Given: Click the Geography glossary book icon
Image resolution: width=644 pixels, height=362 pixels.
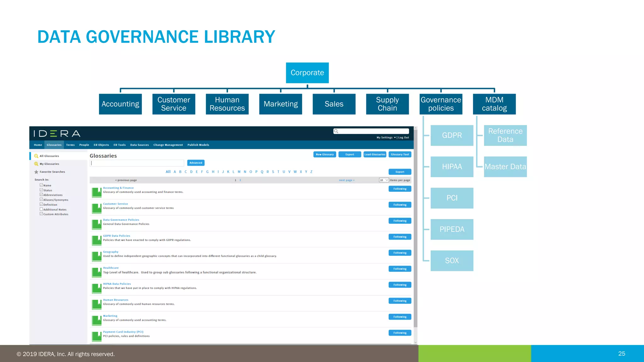Looking at the screenshot, I should (97, 256).
